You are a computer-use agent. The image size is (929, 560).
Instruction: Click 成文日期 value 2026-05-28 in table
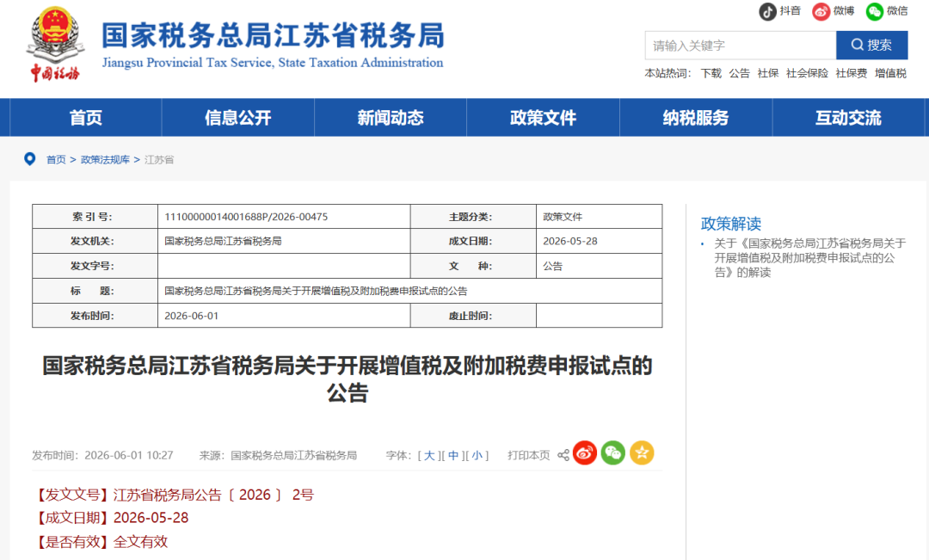(x=570, y=241)
